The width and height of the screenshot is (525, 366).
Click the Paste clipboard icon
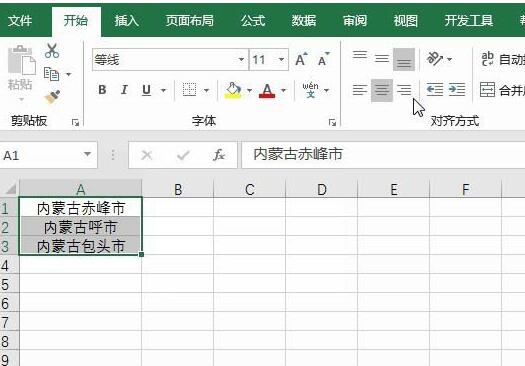21,60
